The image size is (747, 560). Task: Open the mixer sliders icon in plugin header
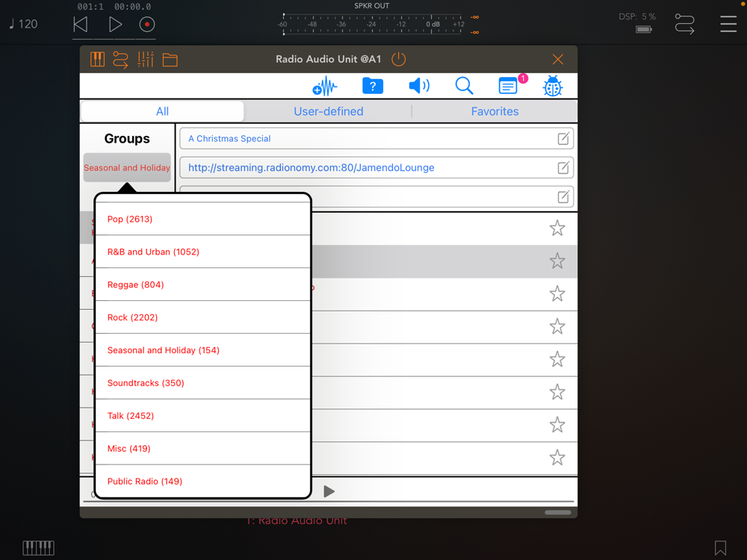[x=146, y=60]
